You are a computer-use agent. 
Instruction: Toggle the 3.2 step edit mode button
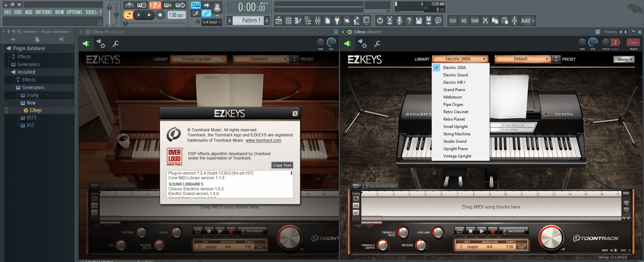coord(155,5)
